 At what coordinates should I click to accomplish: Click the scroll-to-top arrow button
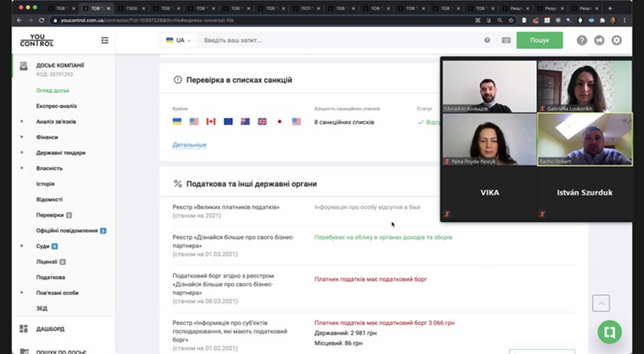tap(601, 303)
